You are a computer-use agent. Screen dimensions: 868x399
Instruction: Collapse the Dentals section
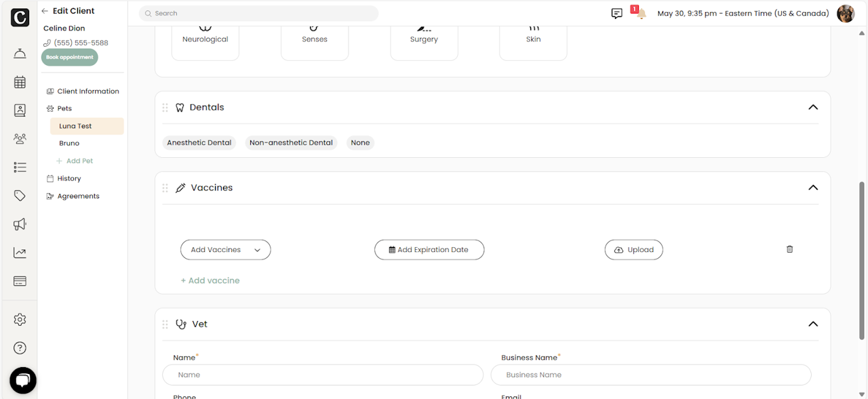tap(813, 107)
